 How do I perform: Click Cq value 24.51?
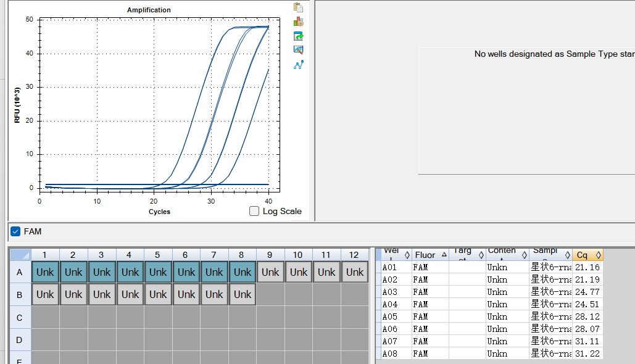tap(587, 304)
